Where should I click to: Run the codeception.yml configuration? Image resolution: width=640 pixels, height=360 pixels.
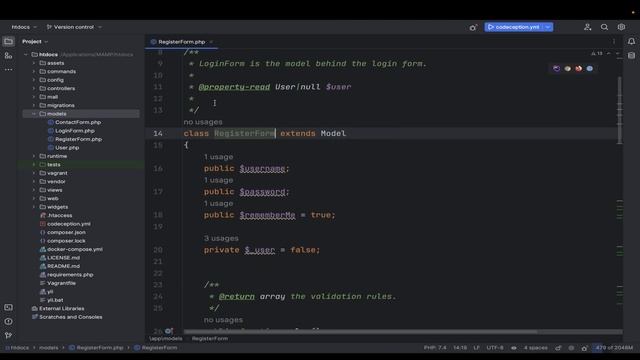coord(513,27)
